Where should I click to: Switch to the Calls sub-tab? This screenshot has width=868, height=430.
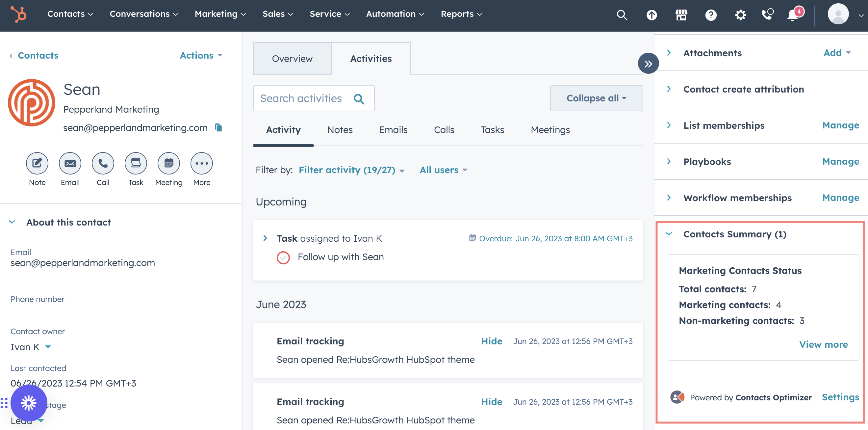[444, 130]
